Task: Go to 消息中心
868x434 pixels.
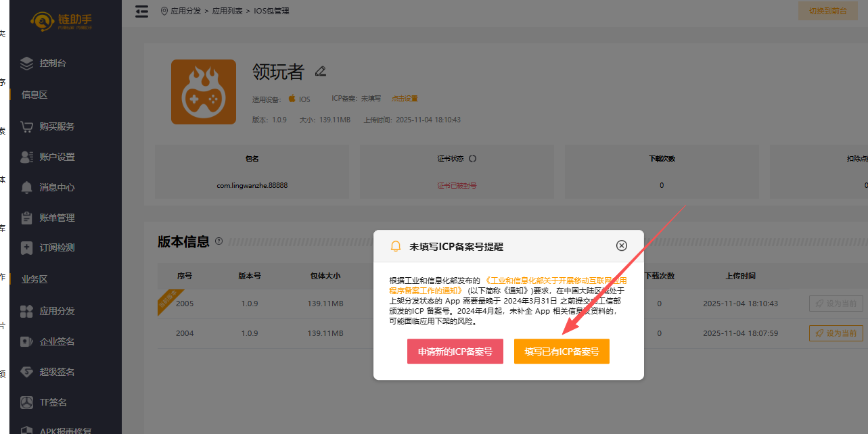Action: 57,187
